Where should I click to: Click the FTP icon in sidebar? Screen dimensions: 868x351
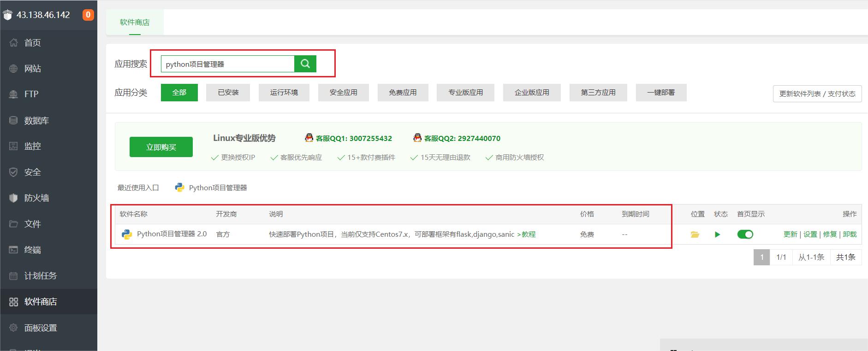coord(14,94)
